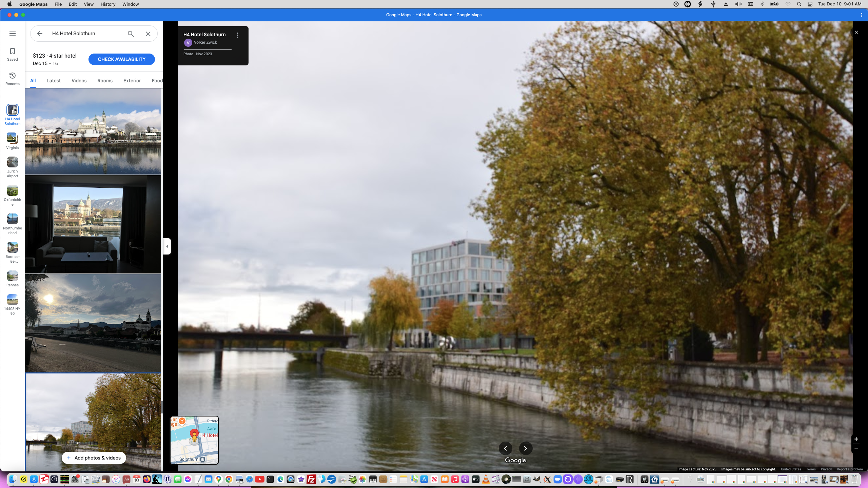Open the Recents history icon

13,76
